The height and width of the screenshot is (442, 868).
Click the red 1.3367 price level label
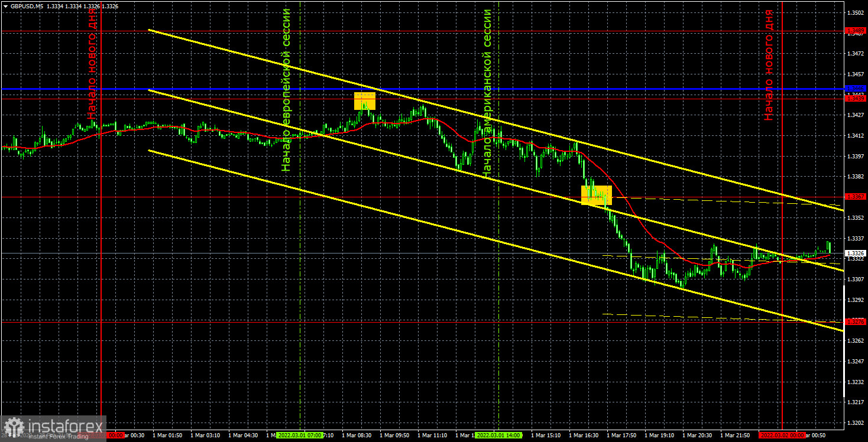coord(856,196)
